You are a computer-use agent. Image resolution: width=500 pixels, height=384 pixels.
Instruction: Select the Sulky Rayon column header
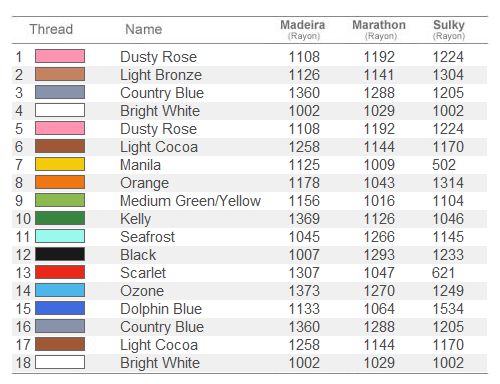449,30
